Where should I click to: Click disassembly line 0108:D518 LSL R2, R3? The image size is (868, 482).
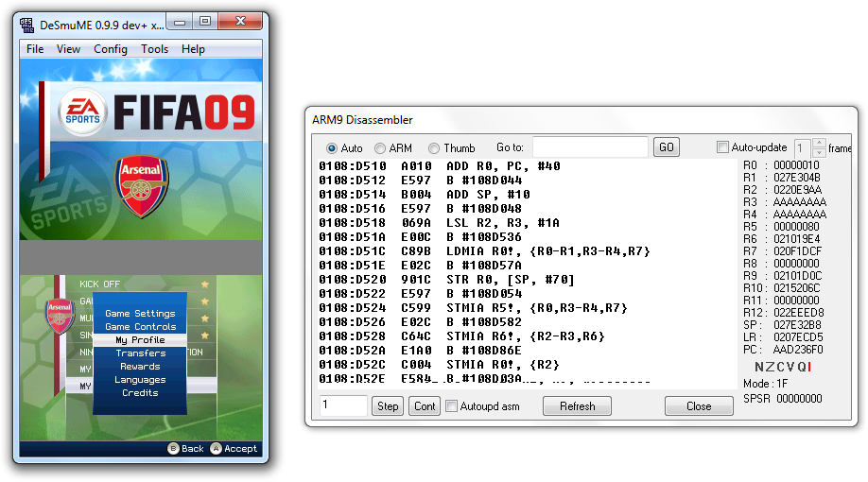(439, 223)
